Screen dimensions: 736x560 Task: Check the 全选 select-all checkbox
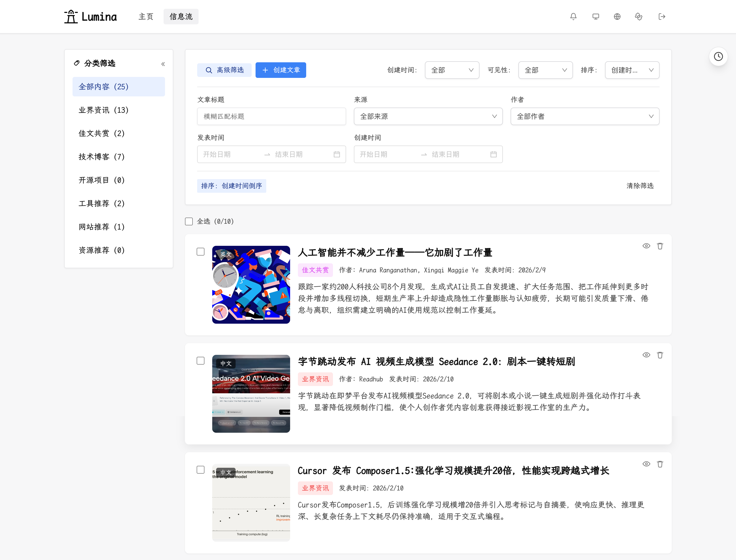(189, 221)
